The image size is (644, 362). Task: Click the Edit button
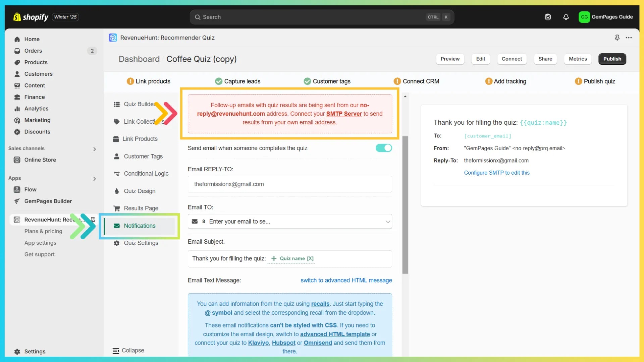click(481, 59)
